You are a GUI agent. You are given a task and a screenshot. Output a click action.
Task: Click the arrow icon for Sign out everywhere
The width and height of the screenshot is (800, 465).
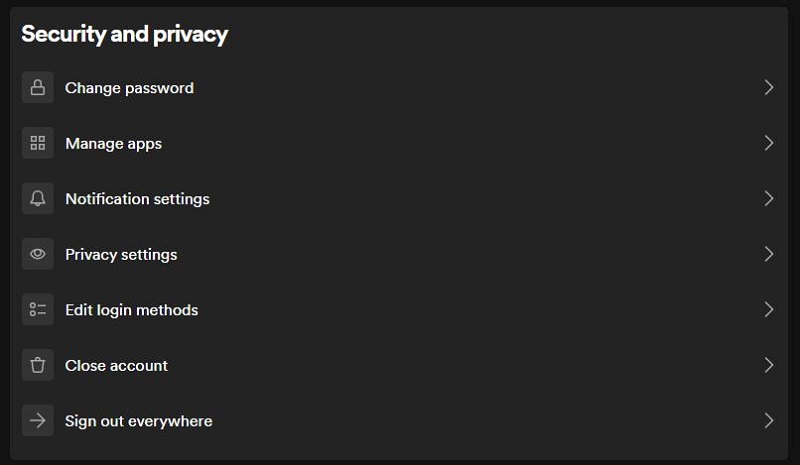[x=38, y=421]
